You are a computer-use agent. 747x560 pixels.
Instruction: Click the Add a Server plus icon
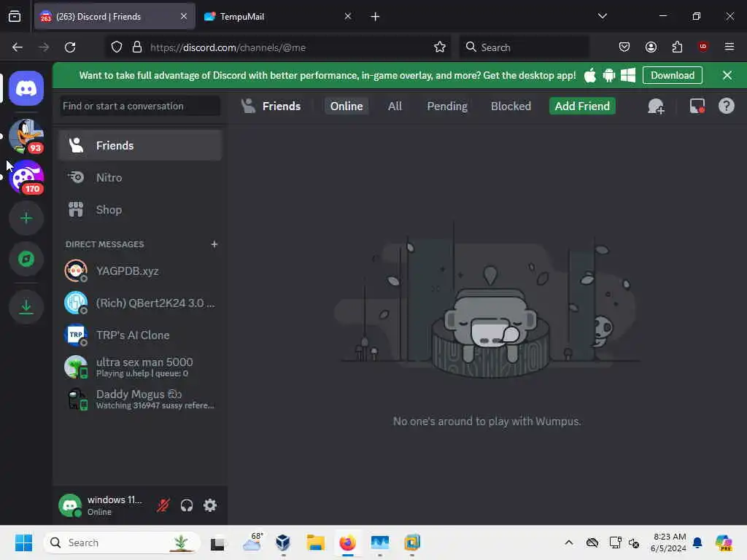(26, 218)
